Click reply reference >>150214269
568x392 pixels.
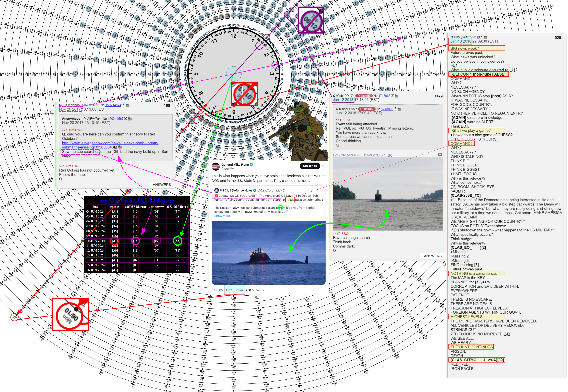71,130
